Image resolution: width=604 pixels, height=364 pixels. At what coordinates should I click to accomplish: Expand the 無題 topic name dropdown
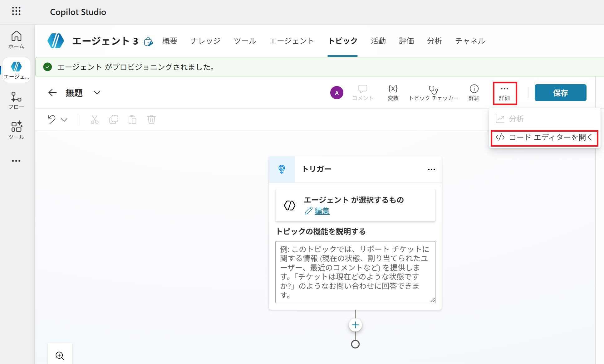point(97,93)
